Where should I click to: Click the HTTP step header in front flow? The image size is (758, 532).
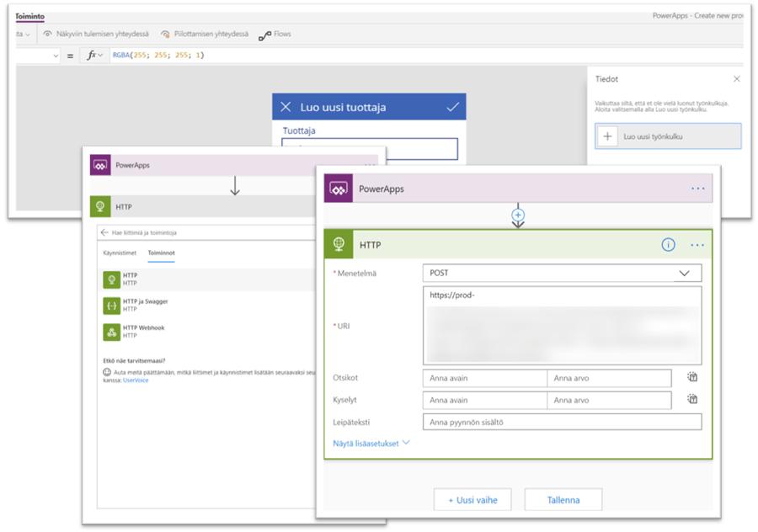coord(518,244)
